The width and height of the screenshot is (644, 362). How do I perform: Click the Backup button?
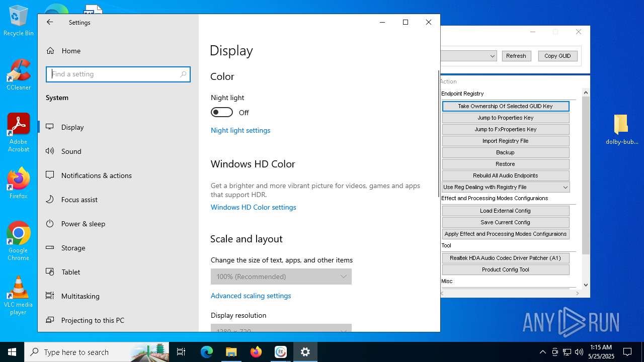[x=506, y=152]
